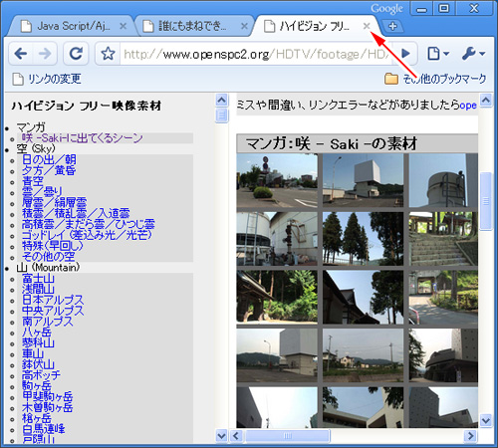Click the left frame scroll-down arrow
The image size is (498, 448).
[221, 436]
